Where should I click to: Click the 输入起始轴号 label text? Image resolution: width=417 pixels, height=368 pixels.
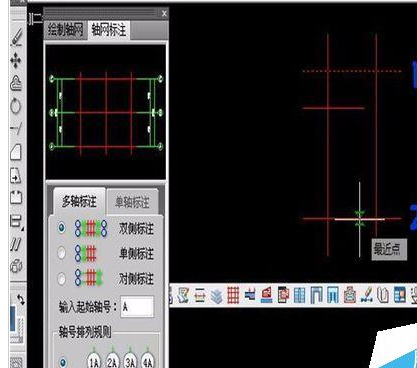tap(88, 307)
